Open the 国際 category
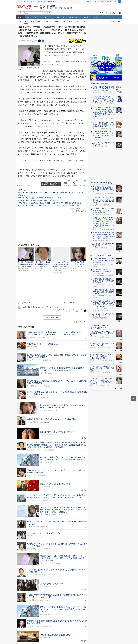Screen dimensions: 138x644 [32, 21]
